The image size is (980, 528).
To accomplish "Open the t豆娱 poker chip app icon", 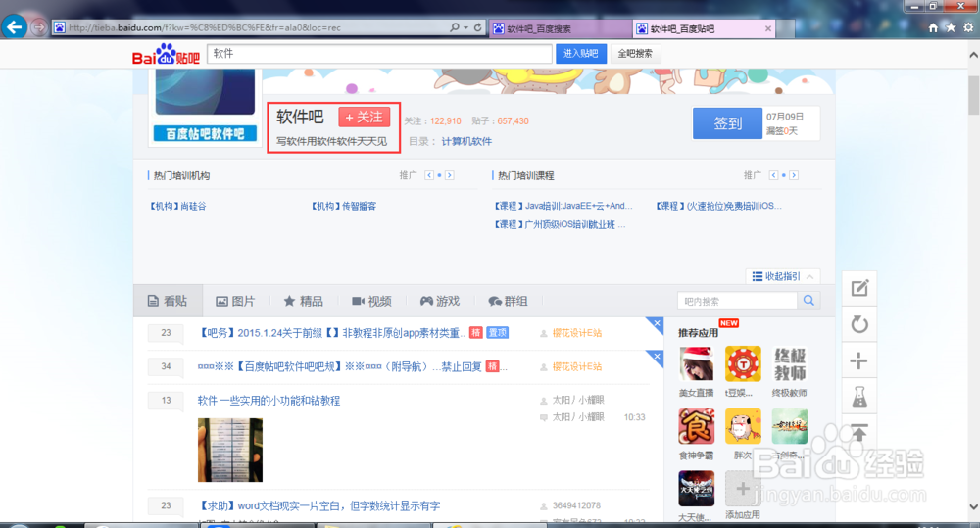I will (x=743, y=363).
